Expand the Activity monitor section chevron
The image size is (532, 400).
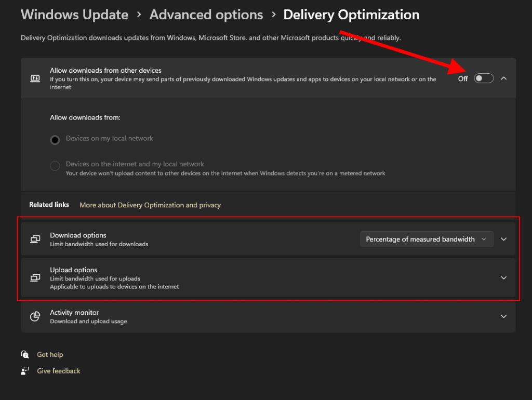point(503,316)
